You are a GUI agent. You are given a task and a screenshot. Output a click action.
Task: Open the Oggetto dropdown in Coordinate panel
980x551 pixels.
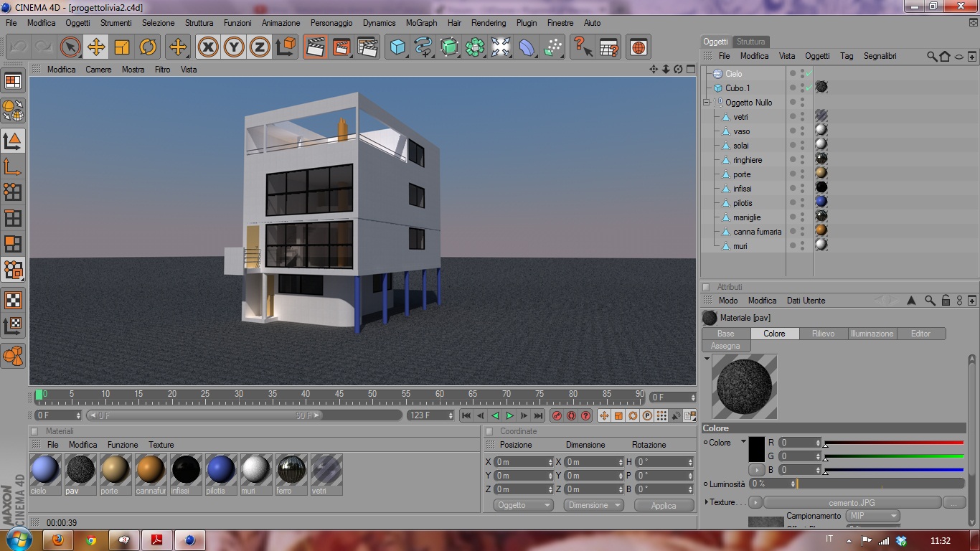point(524,505)
